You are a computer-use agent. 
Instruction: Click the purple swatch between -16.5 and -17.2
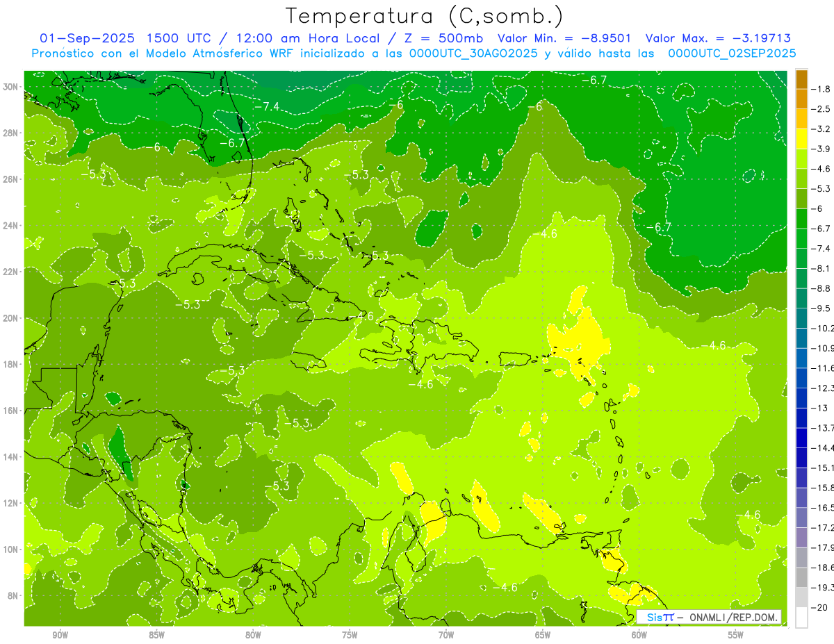point(801,518)
